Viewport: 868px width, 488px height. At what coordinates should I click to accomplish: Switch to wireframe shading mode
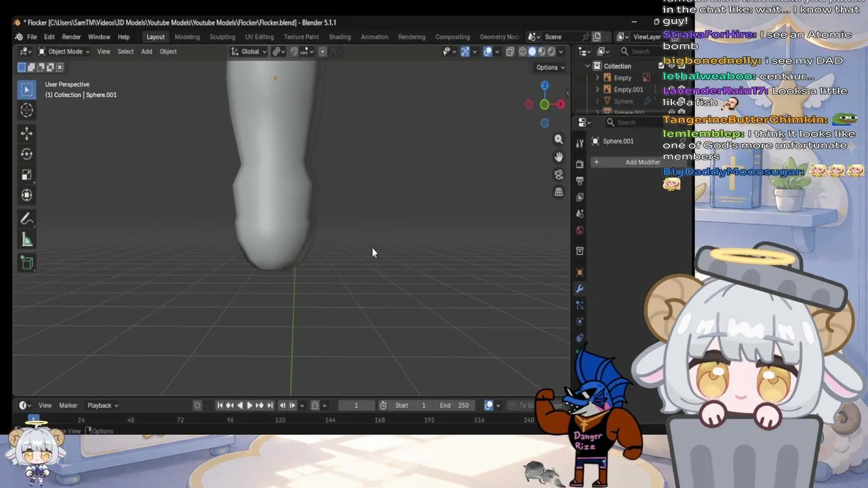coord(523,52)
